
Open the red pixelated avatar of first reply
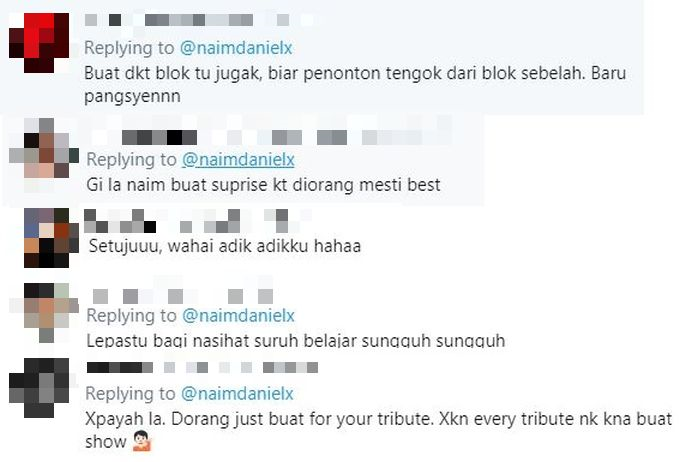coord(39,43)
